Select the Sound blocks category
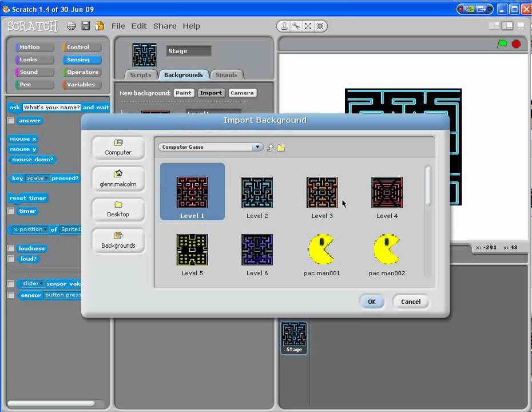The height and width of the screenshot is (412, 532). pyautogui.click(x=34, y=72)
